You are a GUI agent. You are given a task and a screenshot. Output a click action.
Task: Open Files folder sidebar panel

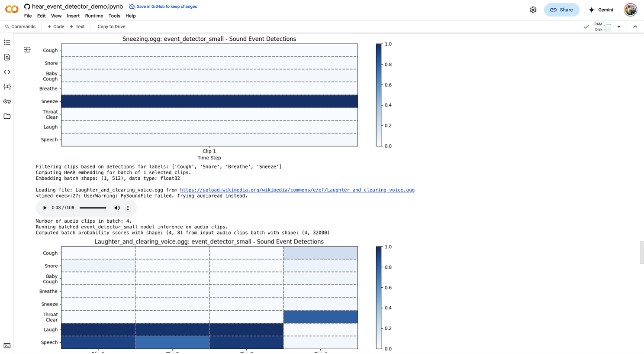point(7,116)
